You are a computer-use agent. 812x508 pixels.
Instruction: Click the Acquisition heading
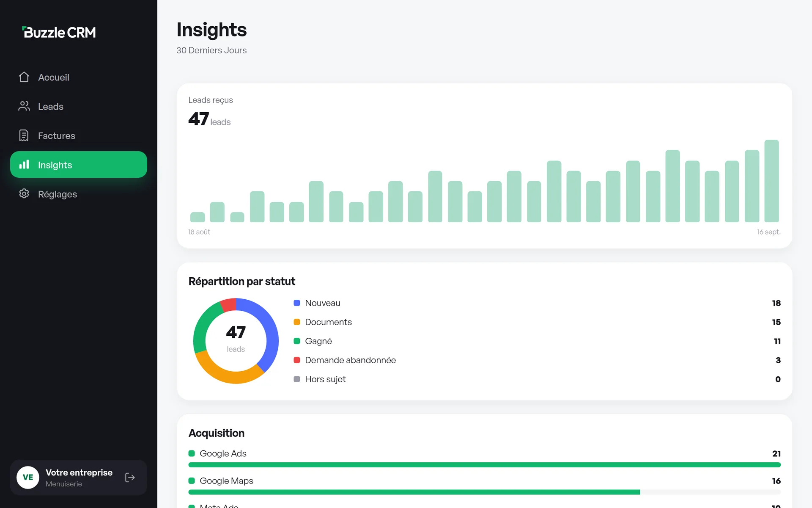(217, 433)
